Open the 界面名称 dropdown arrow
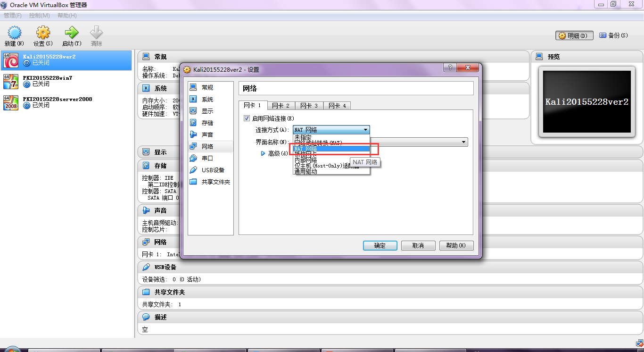This screenshot has width=644, height=352. 463,142
